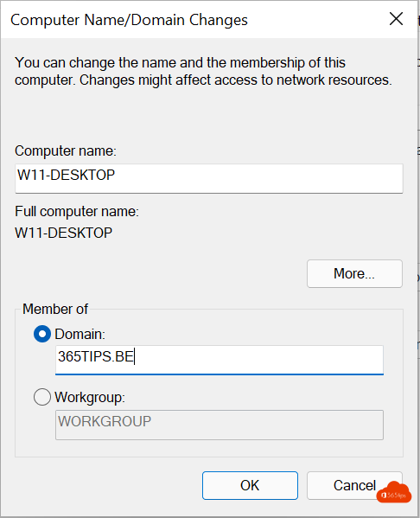Select the Domain radio button

pos(42,334)
